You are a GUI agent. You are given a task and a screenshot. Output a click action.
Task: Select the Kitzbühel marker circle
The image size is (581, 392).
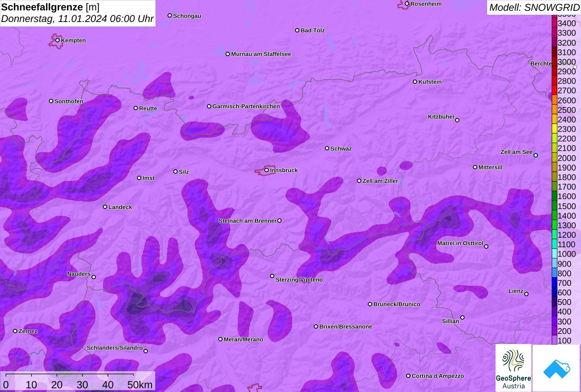pos(457,120)
